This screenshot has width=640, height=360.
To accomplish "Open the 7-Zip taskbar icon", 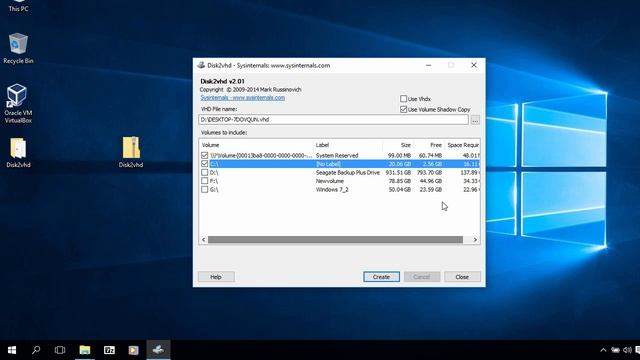I will pyautogui.click(x=109, y=350).
